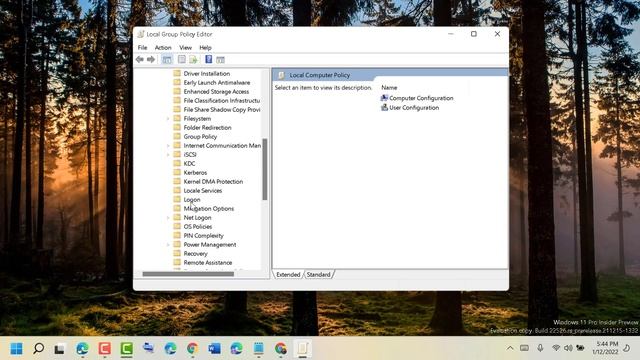Switch to the Standard tab
Viewport: 640px width, 360px height.
[318, 275]
